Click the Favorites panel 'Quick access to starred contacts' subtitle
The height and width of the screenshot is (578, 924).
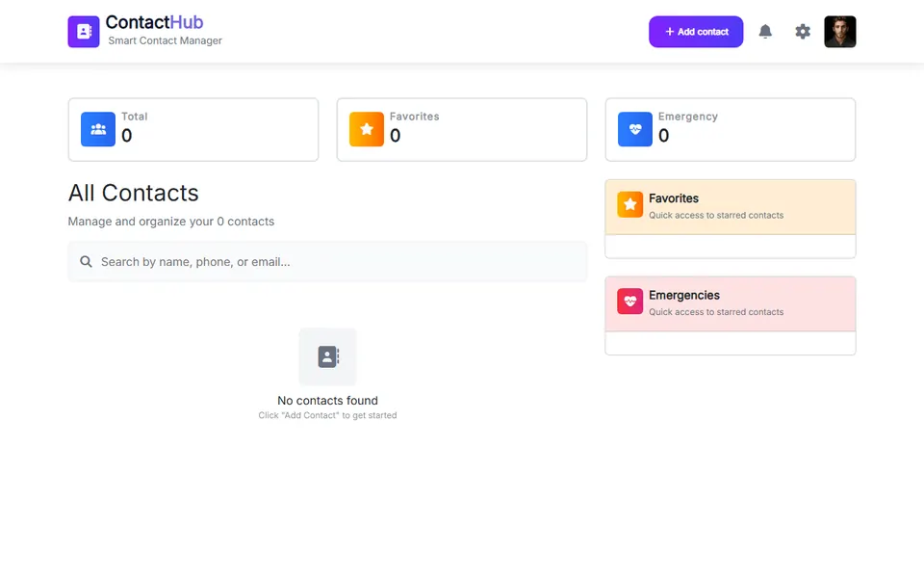tap(716, 215)
